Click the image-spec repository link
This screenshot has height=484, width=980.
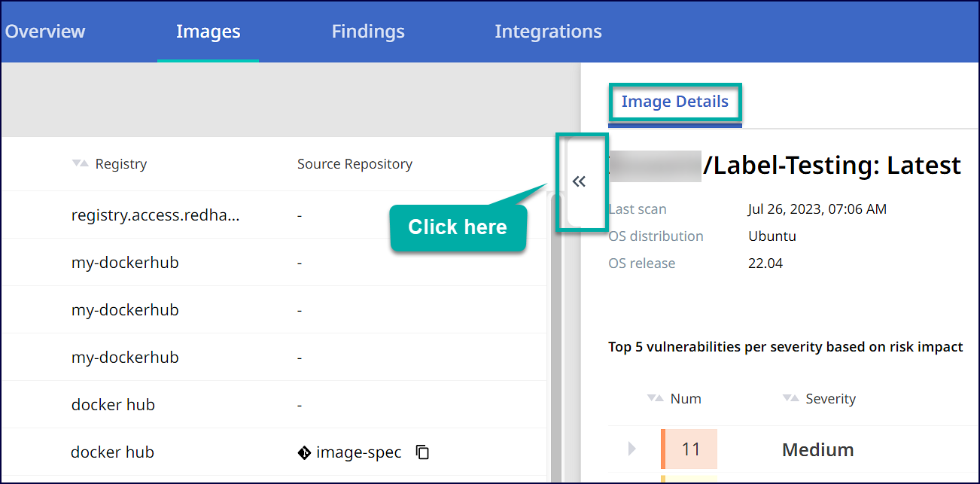click(358, 452)
